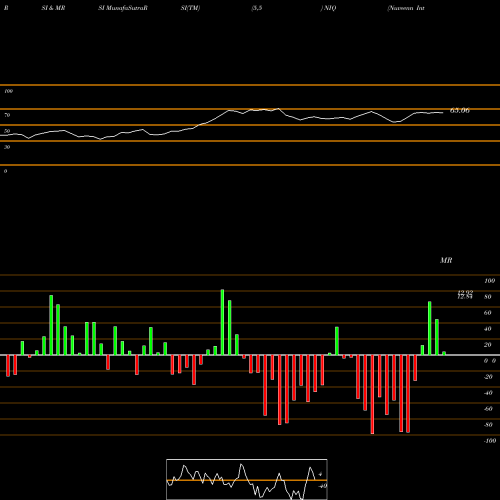The height and width of the screenshot is (500, 500).
Task: Click the -40 label on MR axis
Action: pyautogui.click(x=488, y=393)
